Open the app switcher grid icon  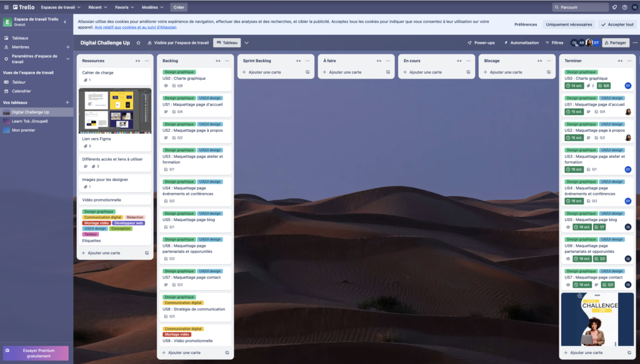[6, 7]
